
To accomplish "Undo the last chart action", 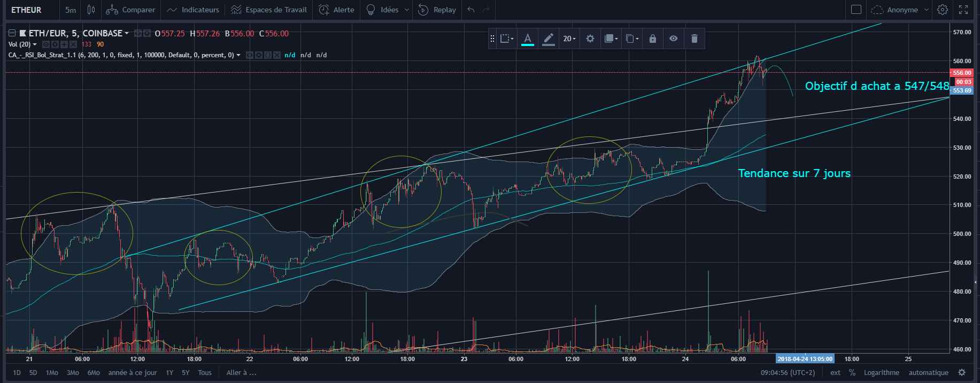I will [470, 10].
